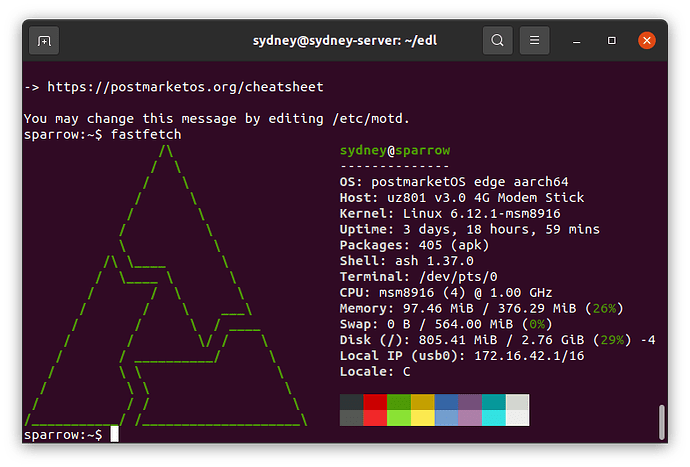This screenshot has height=467, width=690.
Task: Click the Terminal: /dev/pts/0 line
Action: click(x=418, y=277)
